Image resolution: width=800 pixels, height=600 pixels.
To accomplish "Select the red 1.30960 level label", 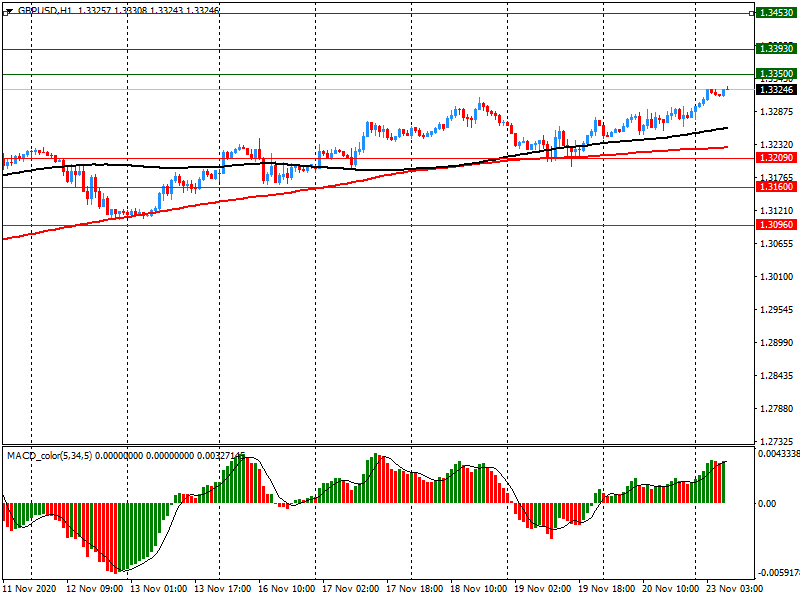I will 776,226.
